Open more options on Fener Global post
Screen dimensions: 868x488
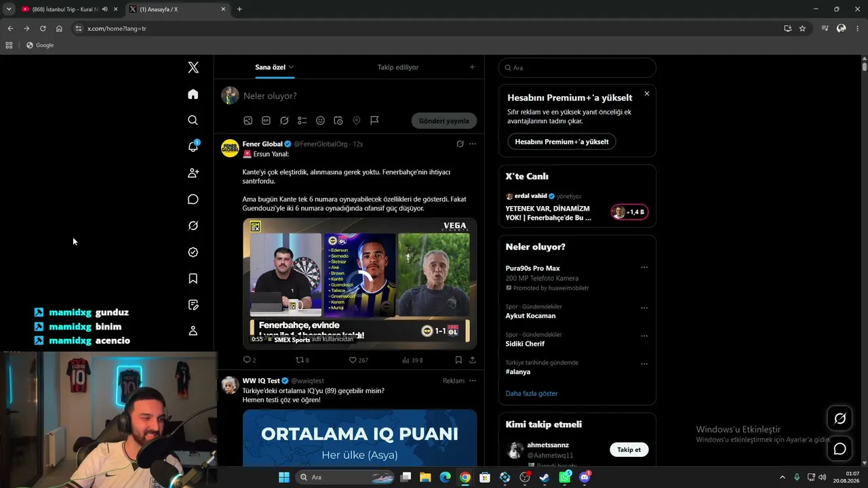click(x=473, y=144)
